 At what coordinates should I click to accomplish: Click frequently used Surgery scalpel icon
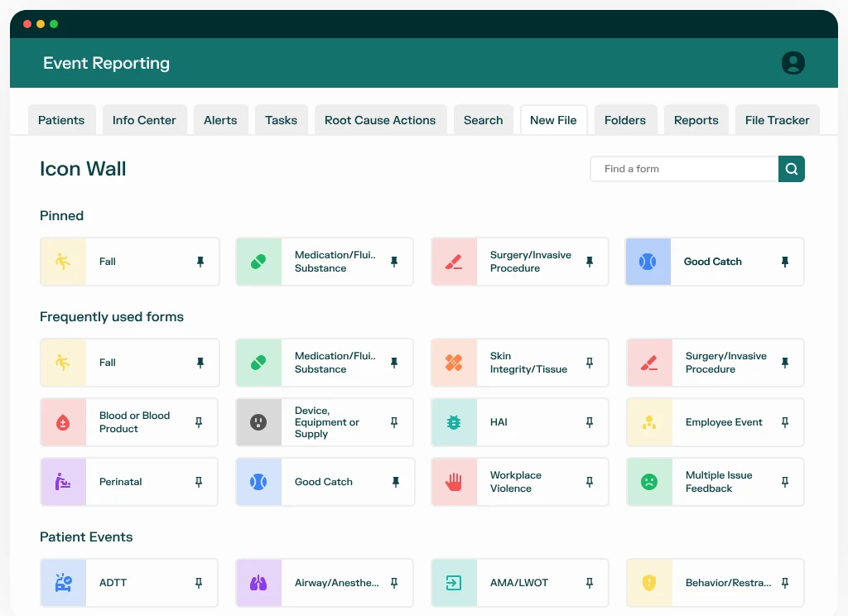coord(649,363)
